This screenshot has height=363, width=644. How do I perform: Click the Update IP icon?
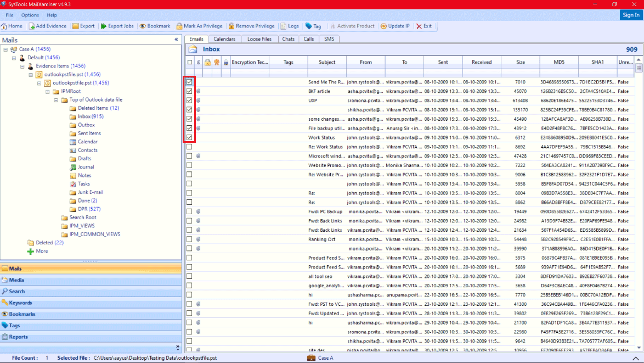click(383, 26)
